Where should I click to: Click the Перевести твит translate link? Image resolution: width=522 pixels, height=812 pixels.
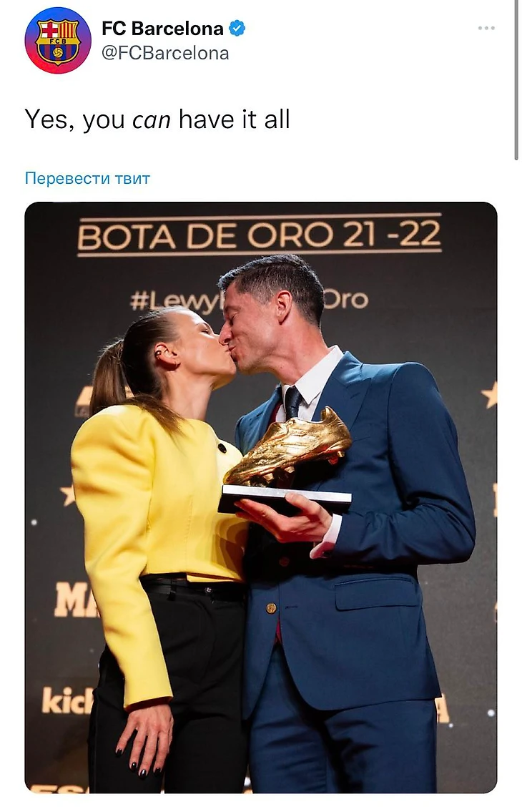click(87, 178)
